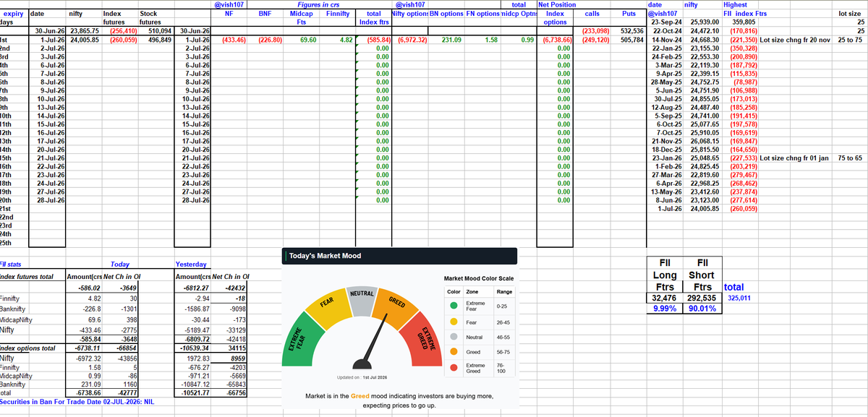The image size is (868, 417).
Task: Select the FII index Ftrs value 359,805
Action: [x=744, y=22]
